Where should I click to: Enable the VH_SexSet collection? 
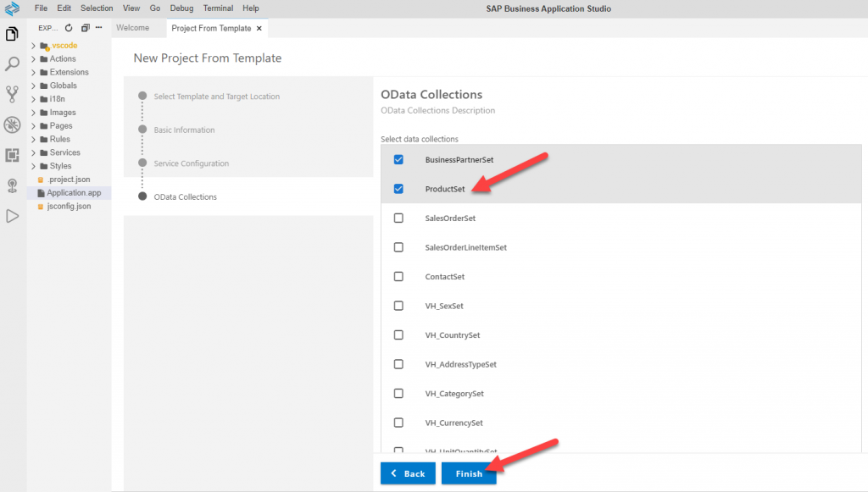tap(398, 306)
